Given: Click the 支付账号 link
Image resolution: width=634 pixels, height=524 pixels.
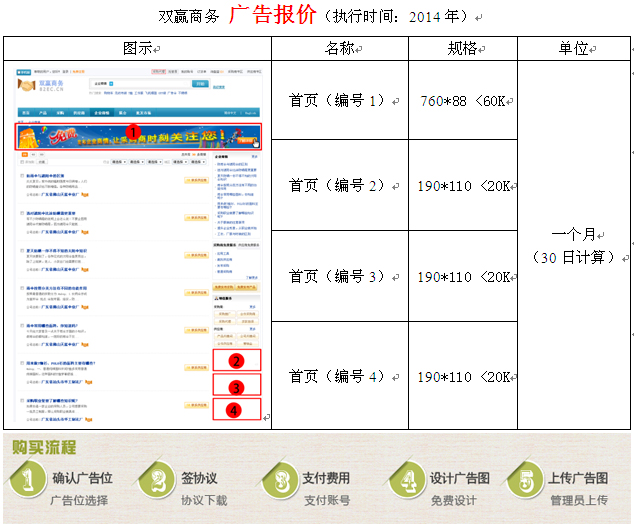Looking at the screenshot, I should tap(327, 500).
